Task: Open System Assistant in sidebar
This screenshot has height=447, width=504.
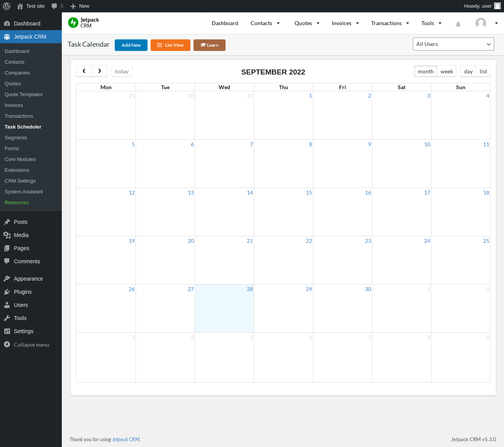Action: pos(24,191)
